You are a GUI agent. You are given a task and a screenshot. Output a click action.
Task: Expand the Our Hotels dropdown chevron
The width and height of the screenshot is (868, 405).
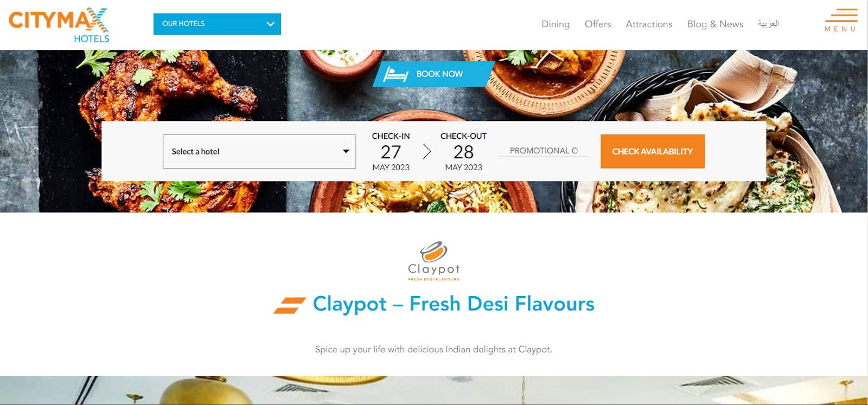click(271, 24)
